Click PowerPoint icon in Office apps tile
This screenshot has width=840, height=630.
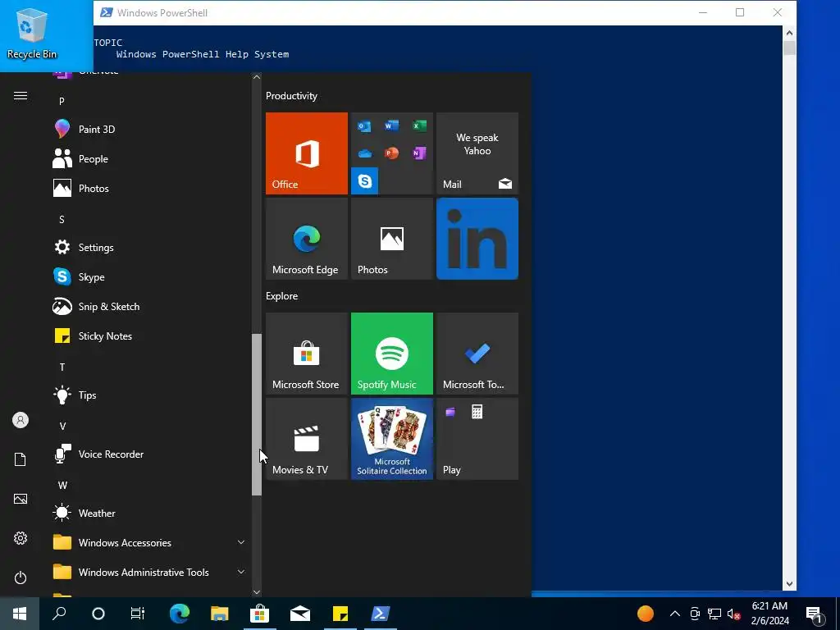click(x=391, y=153)
